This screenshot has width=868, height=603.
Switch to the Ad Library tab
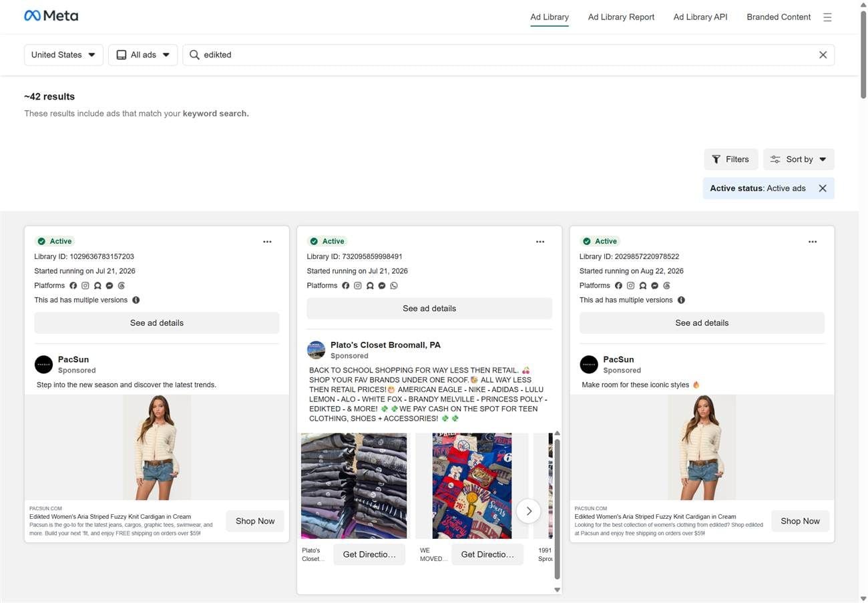(x=550, y=17)
